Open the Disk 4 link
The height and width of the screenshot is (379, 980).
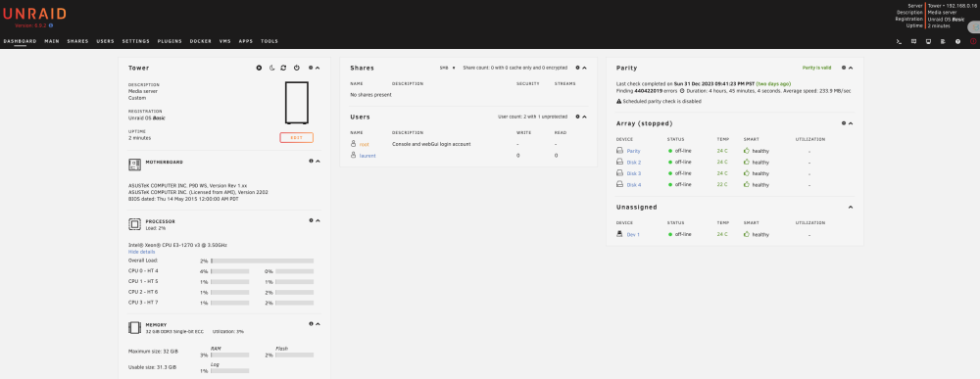(634, 185)
